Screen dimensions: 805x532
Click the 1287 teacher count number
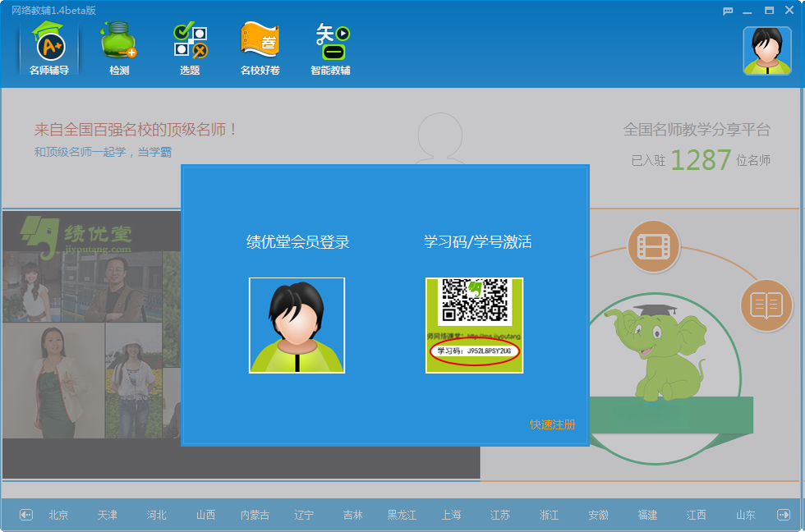[701, 160]
